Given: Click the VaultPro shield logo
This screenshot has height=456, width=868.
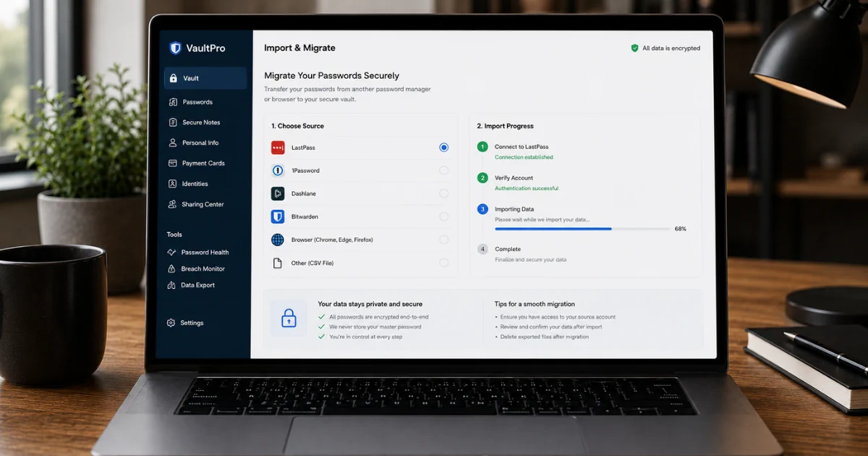Looking at the screenshot, I should (x=174, y=48).
